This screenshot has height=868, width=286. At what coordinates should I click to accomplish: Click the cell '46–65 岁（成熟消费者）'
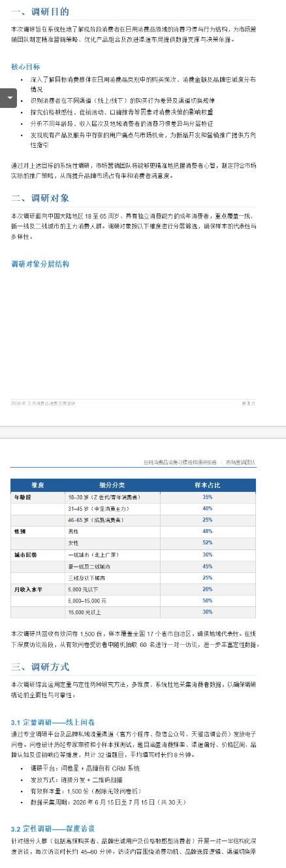95,519
